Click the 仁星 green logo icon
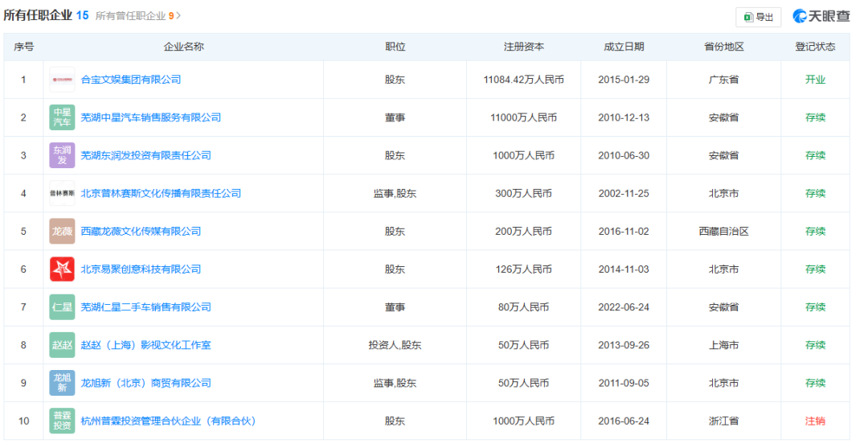The height and width of the screenshot is (448, 868). (x=62, y=307)
